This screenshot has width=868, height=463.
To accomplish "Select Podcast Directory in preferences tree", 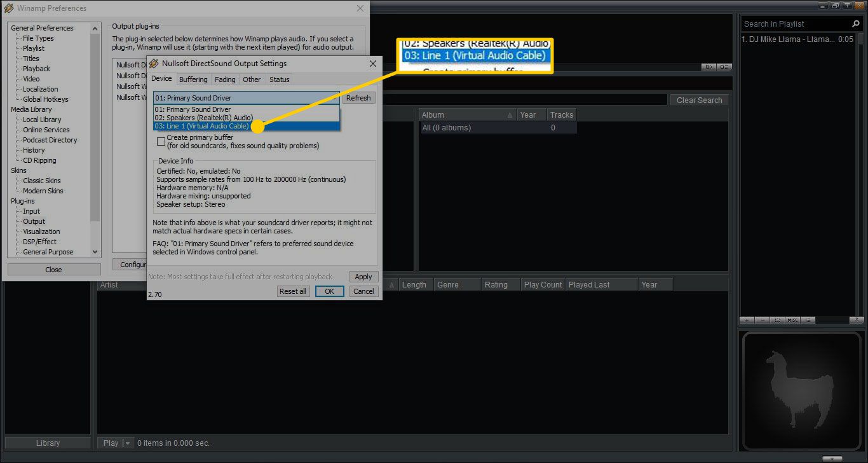I will (50, 140).
